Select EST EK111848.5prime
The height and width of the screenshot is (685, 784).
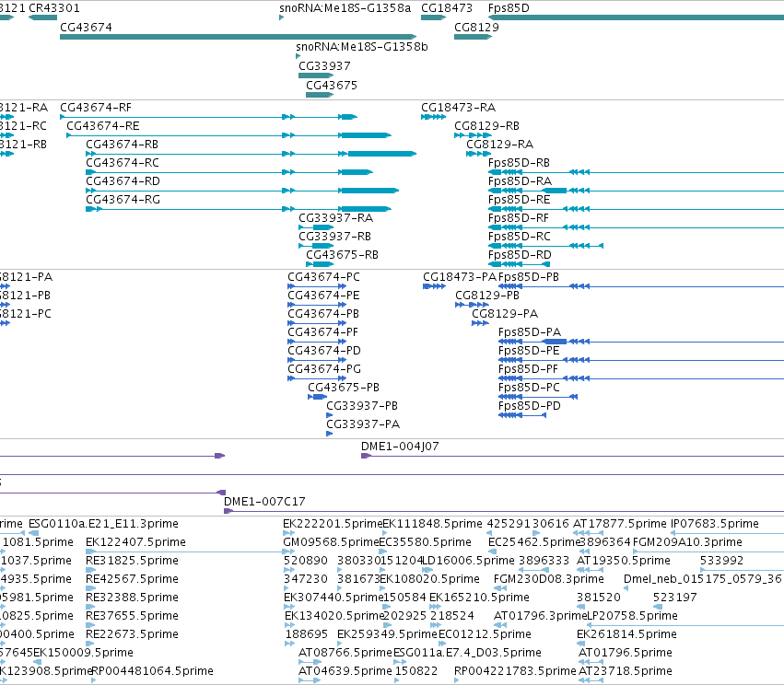coord(432,524)
